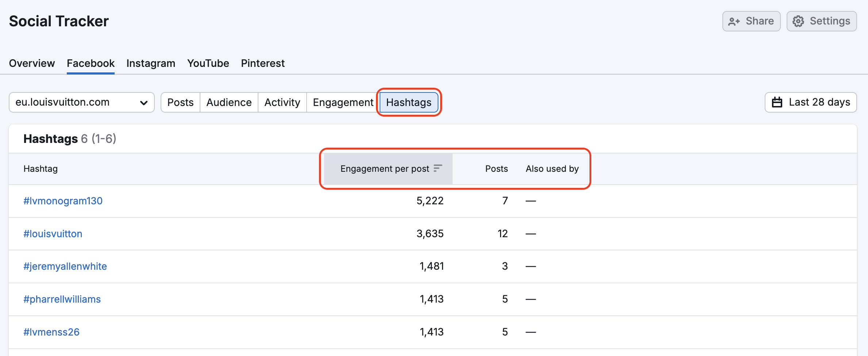Select the Engagement filter button

[342, 102]
